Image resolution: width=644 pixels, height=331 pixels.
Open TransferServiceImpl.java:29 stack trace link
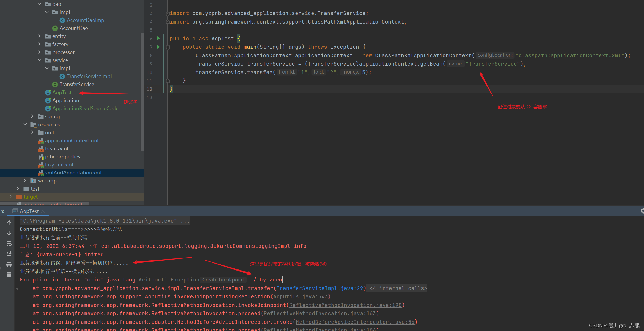click(320, 288)
